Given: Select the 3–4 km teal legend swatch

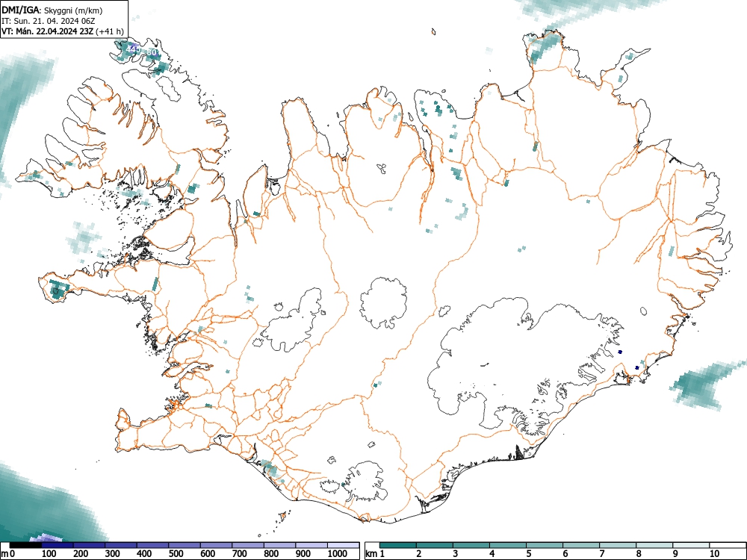Looking at the screenshot, I should (471, 545).
